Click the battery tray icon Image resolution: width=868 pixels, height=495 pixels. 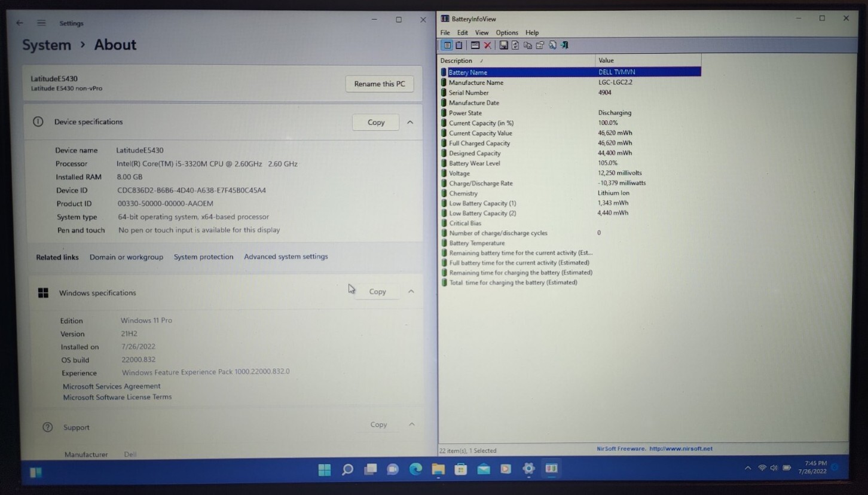(x=787, y=467)
